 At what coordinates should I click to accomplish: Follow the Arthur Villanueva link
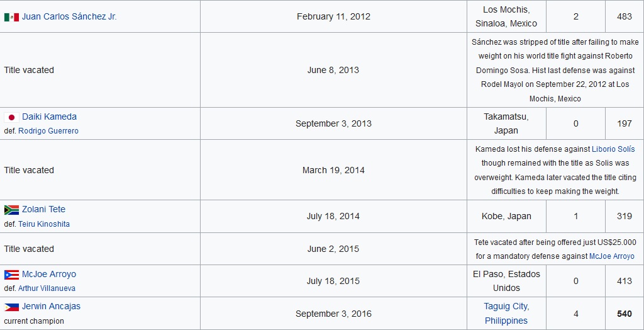tap(47, 288)
